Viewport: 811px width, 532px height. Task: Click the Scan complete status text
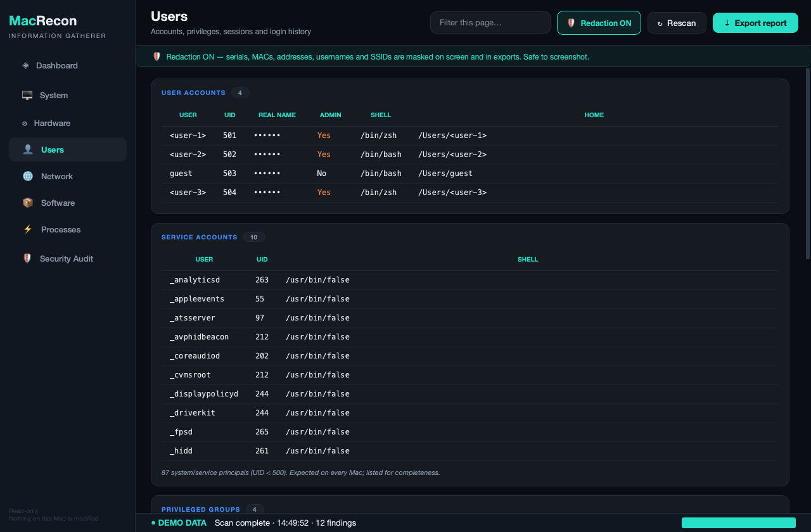click(x=285, y=523)
